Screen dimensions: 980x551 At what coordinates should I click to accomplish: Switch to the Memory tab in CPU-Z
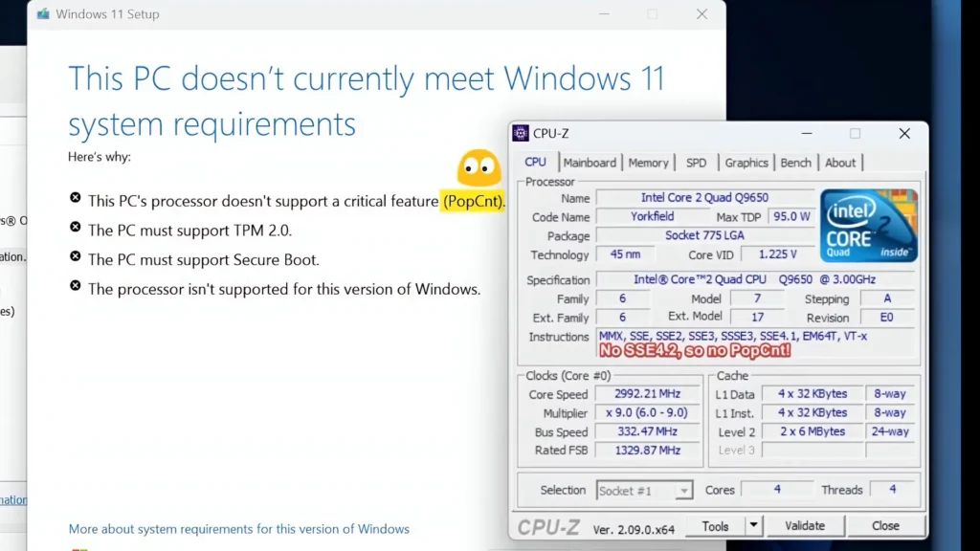coord(648,163)
